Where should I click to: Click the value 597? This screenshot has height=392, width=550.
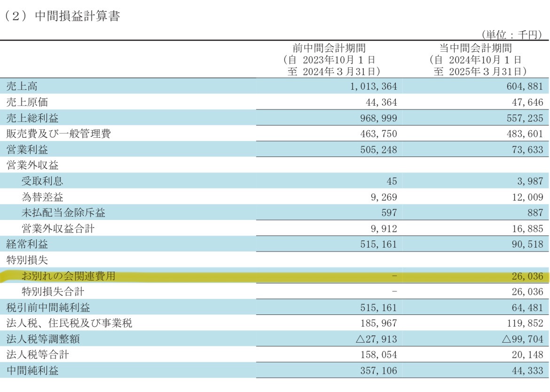tap(389, 213)
